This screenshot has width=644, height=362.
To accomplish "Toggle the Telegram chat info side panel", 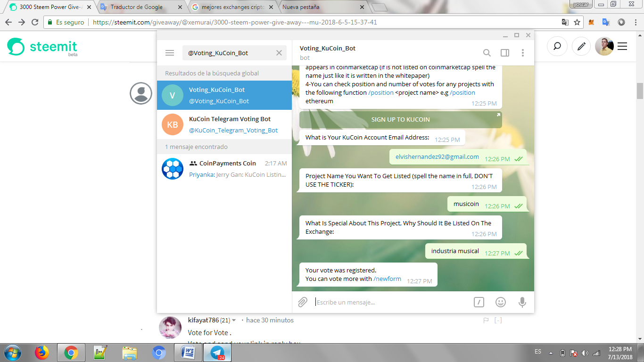I will (505, 53).
